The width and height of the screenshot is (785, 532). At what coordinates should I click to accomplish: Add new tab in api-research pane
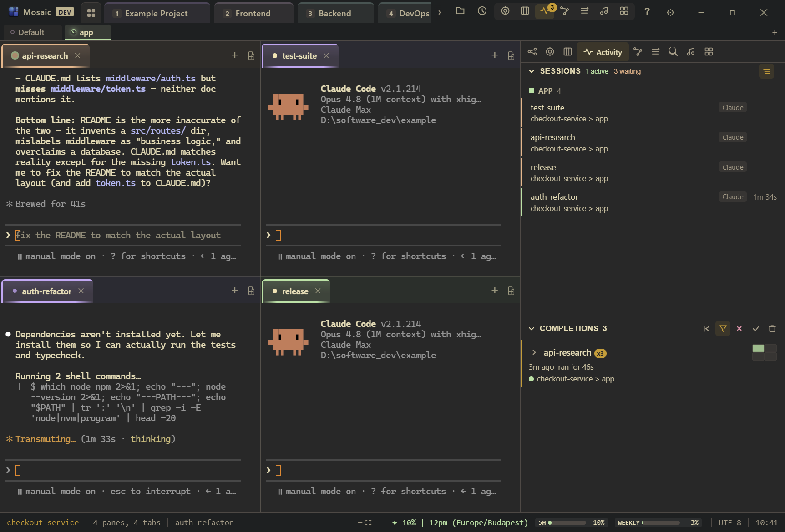coord(234,55)
